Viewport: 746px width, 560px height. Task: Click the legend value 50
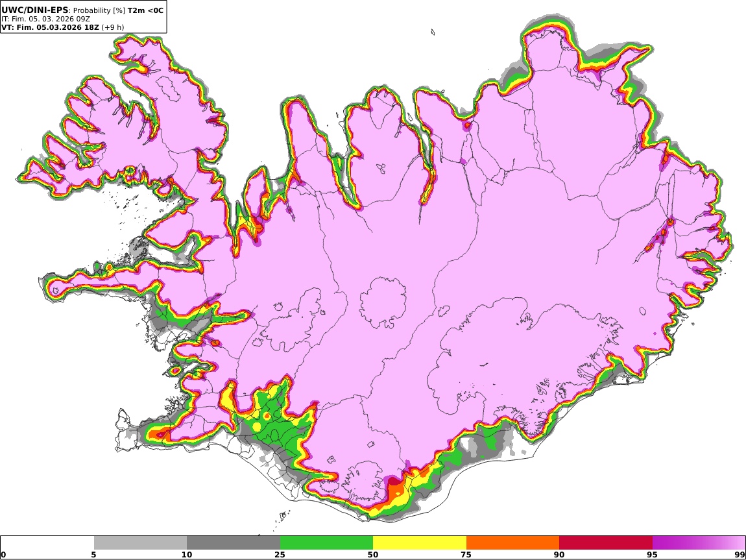(x=373, y=555)
